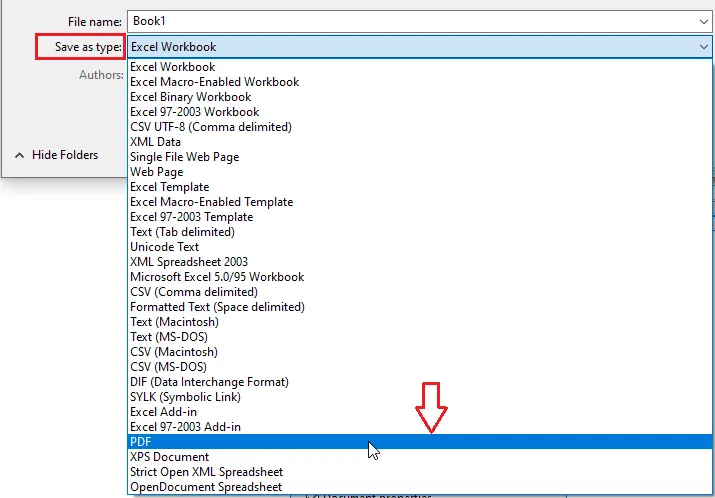Select Excel 97-2003 Workbook format

point(420,112)
